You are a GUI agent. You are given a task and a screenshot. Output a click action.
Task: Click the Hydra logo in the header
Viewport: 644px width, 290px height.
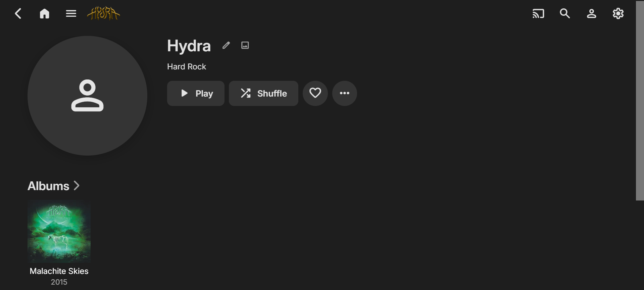103,14
